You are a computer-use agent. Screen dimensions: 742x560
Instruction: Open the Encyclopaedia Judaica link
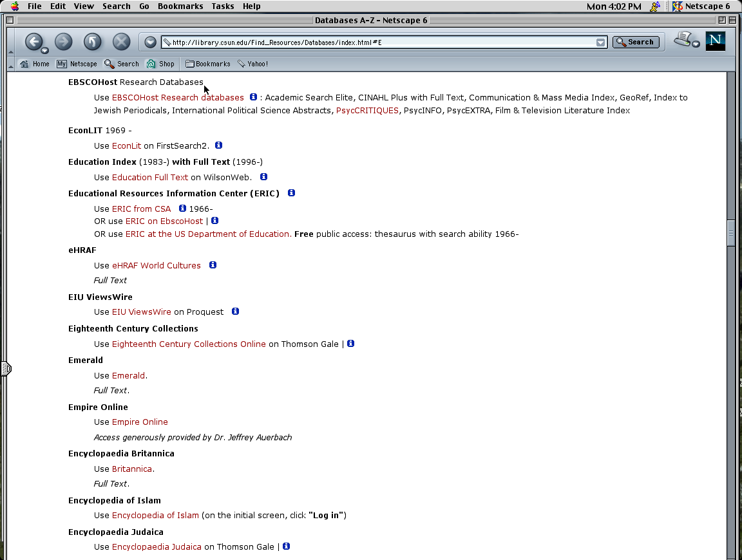point(157,546)
